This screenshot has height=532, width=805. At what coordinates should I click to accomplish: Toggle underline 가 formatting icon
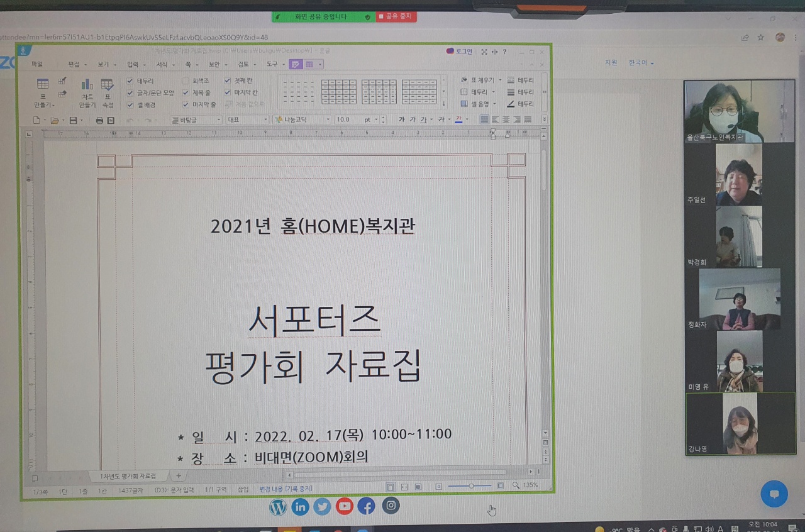click(423, 119)
